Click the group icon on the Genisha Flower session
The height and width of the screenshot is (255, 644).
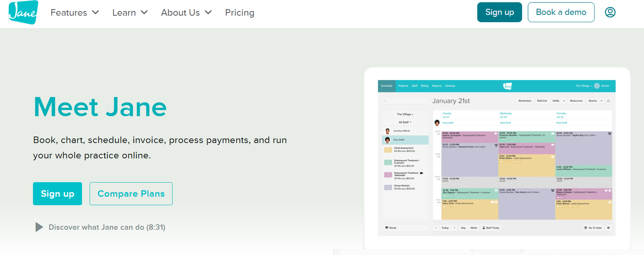click(x=496, y=145)
